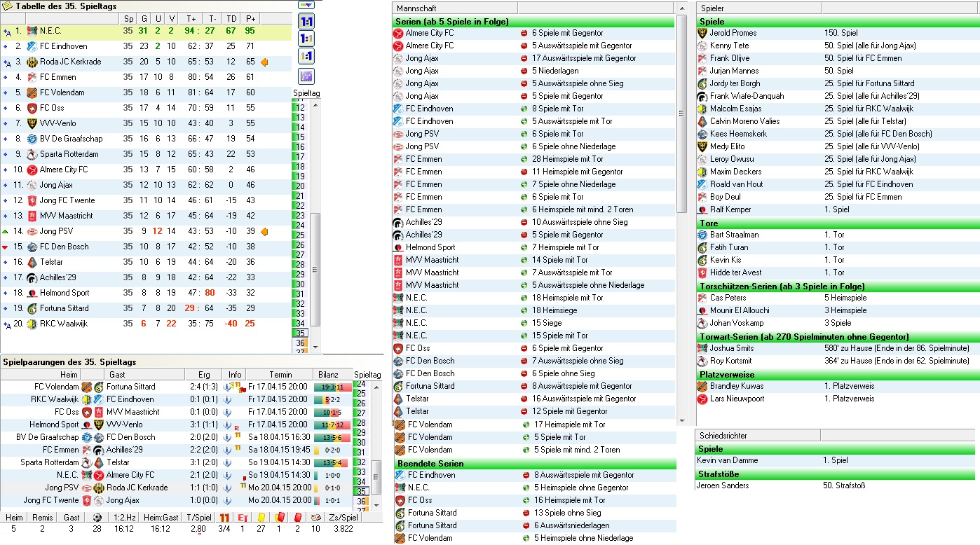980x545 pixels.
Task: Click the orange arrow in the Jong PSV table row
Action: pos(264,231)
